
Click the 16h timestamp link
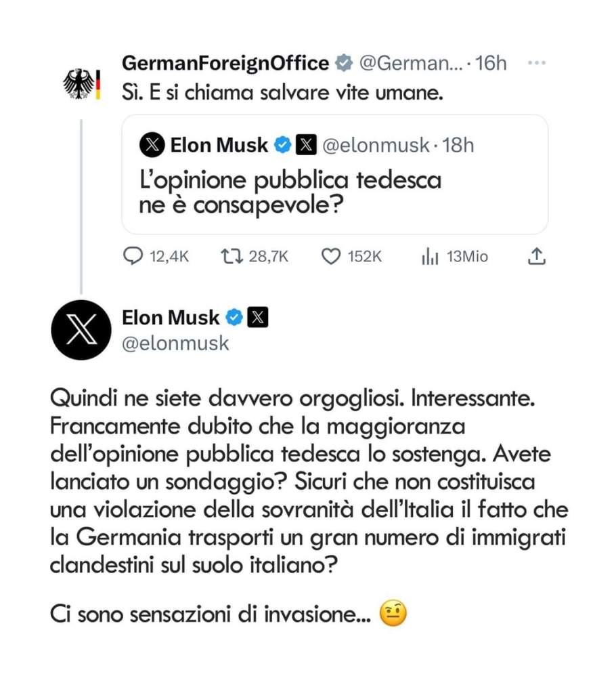[491, 64]
